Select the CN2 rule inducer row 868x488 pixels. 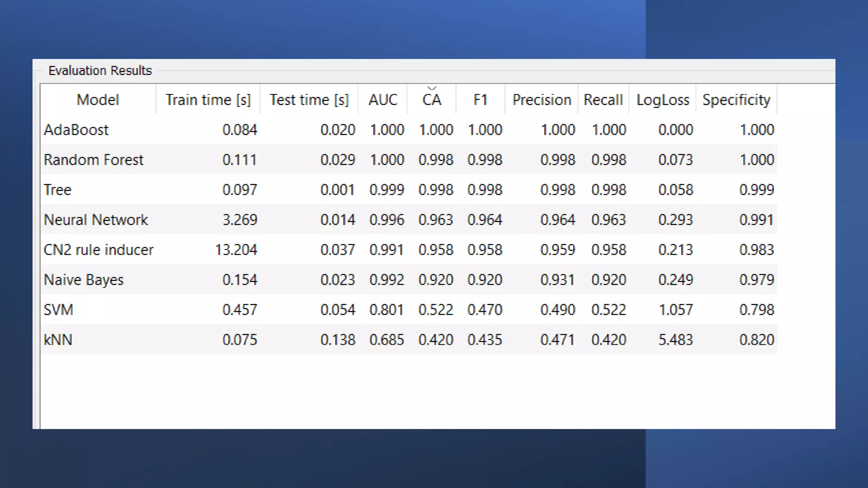click(98, 250)
